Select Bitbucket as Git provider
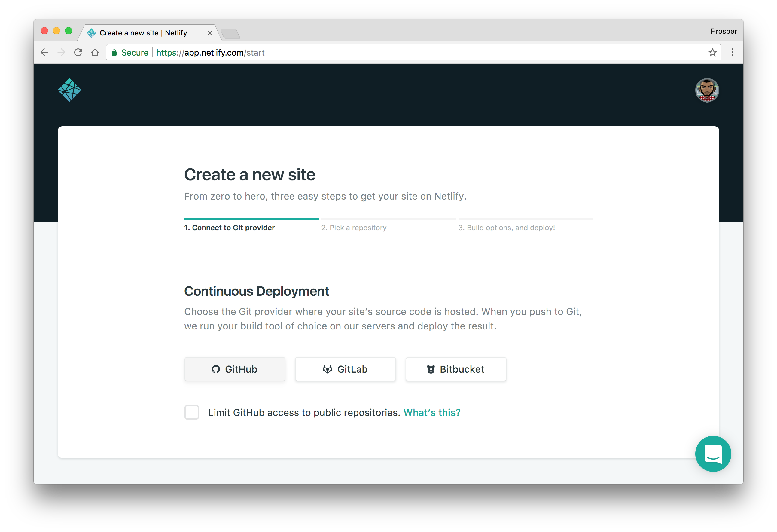 (x=456, y=369)
